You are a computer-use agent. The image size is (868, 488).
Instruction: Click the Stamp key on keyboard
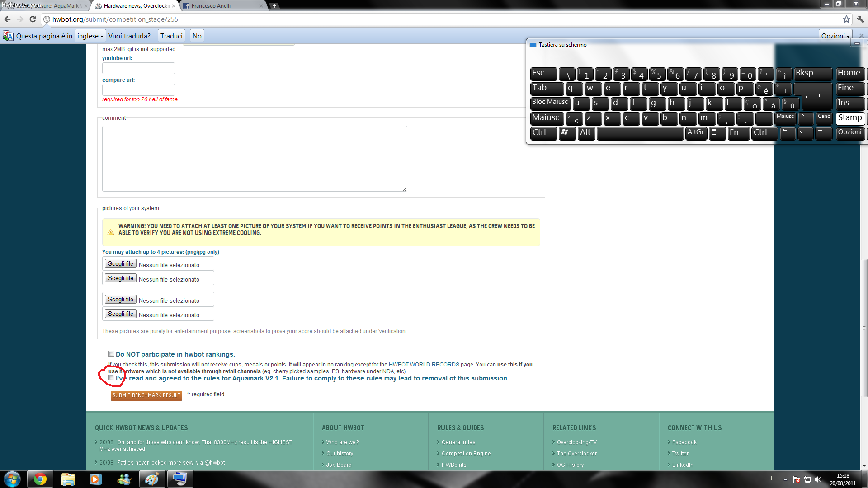[x=850, y=118]
